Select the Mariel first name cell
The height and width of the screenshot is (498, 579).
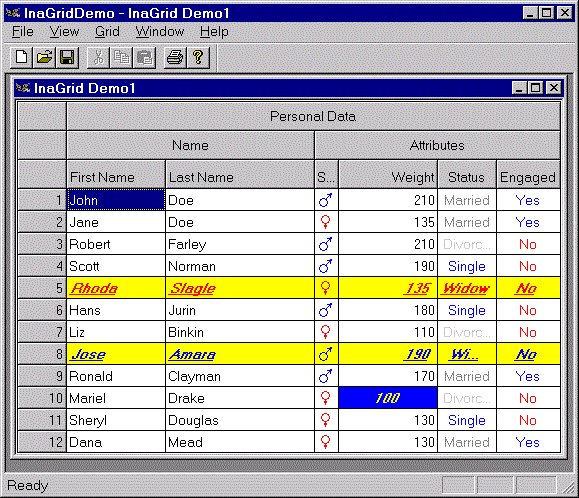(116, 398)
